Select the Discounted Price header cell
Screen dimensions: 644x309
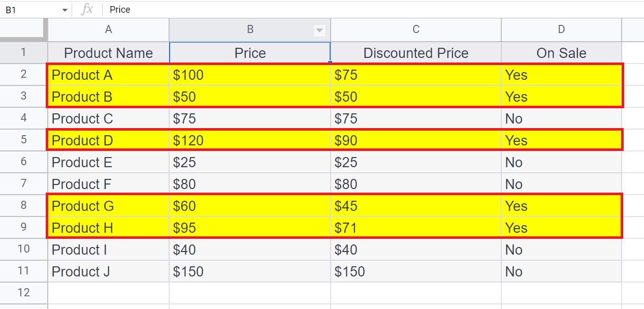(x=415, y=53)
